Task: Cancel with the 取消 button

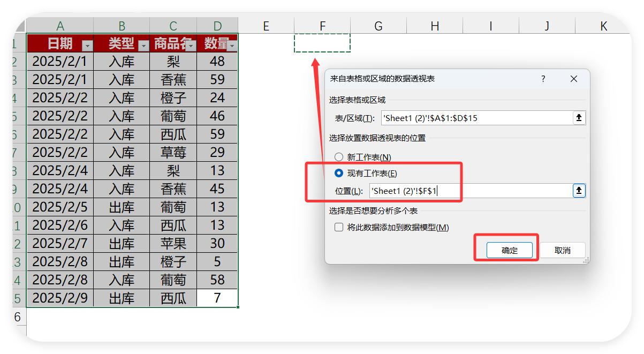Action: [563, 250]
